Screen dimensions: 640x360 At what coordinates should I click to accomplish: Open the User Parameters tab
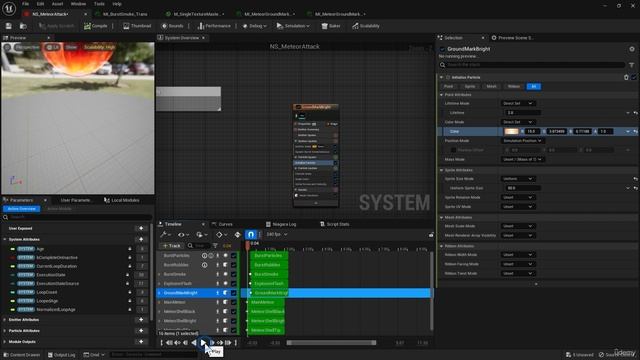pos(76,200)
